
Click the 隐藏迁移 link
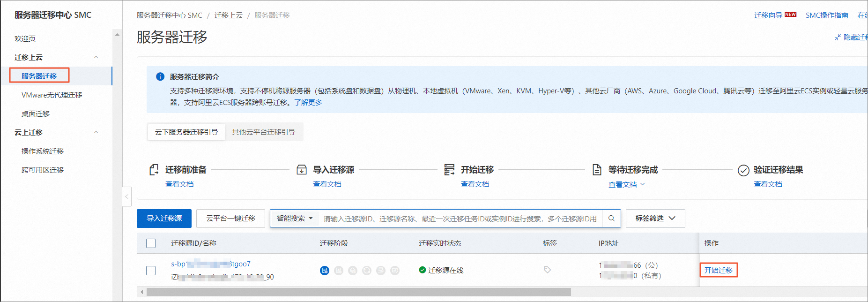(855, 37)
